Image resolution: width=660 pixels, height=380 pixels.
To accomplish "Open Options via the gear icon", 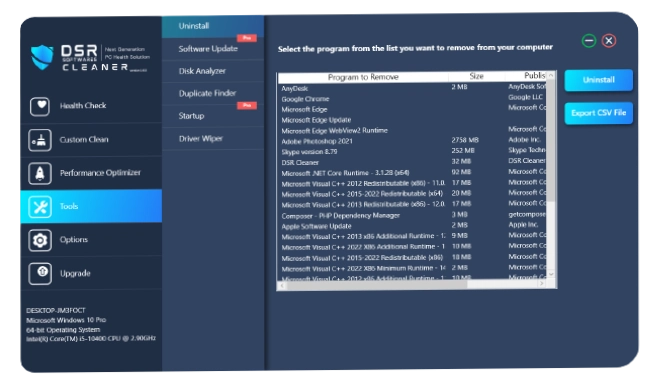I will pos(40,240).
